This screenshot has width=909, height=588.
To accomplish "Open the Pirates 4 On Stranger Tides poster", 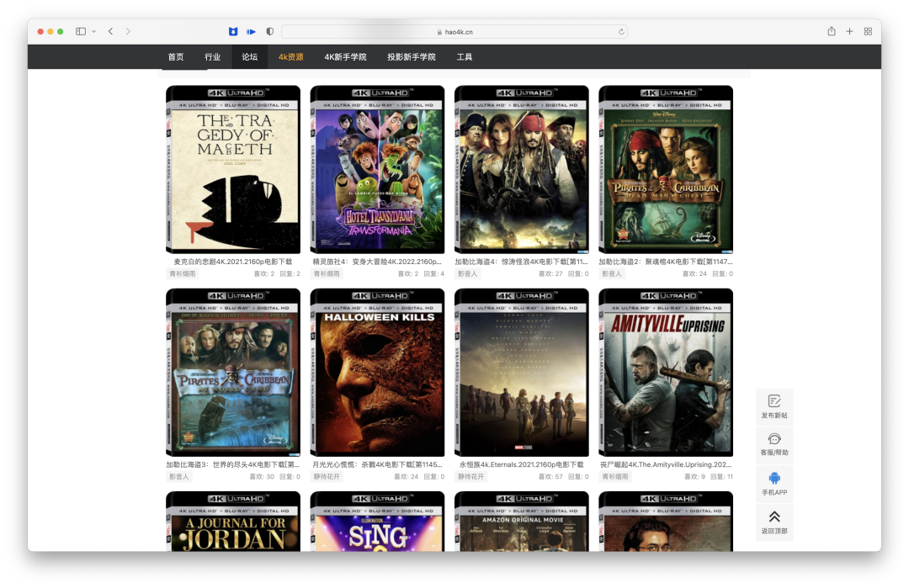I will pos(522,169).
